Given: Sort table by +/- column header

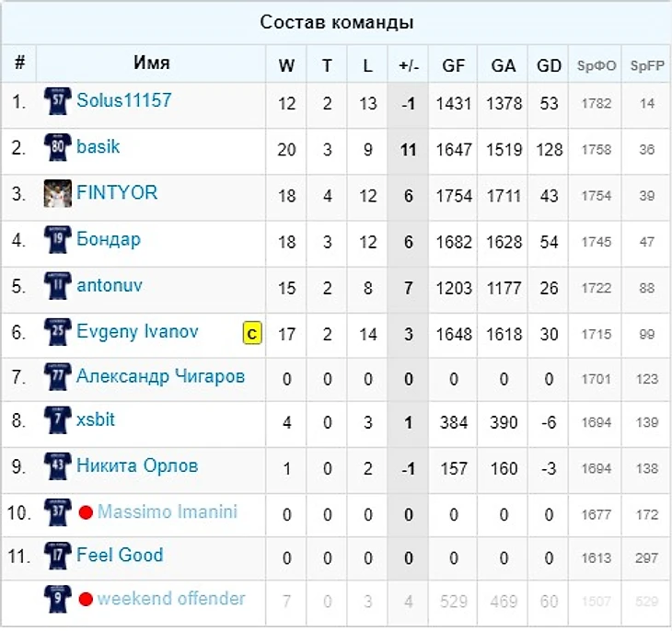Looking at the screenshot, I should pos(409,65).
